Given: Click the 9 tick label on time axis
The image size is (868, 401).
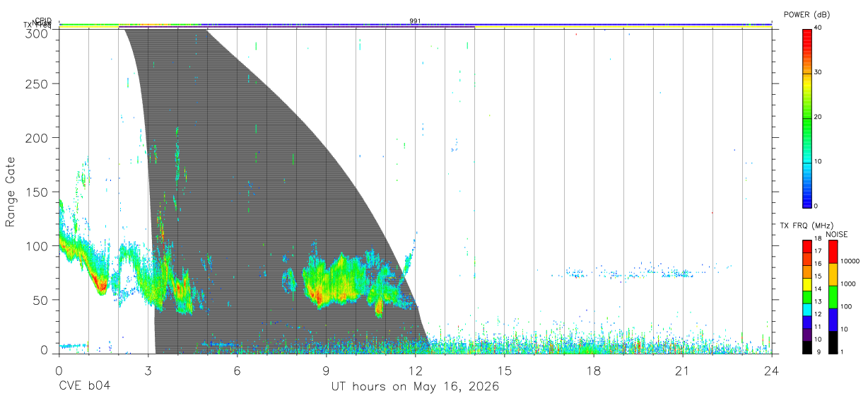Looking at the screenshot, I should 326,370.
